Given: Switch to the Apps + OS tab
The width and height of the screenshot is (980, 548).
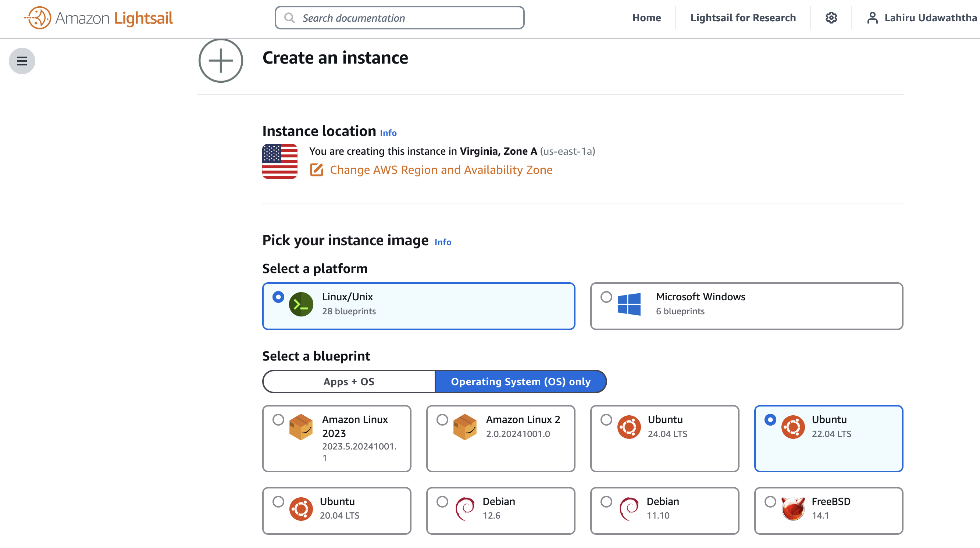Looking at the screenshot, I should coord(348,382).
